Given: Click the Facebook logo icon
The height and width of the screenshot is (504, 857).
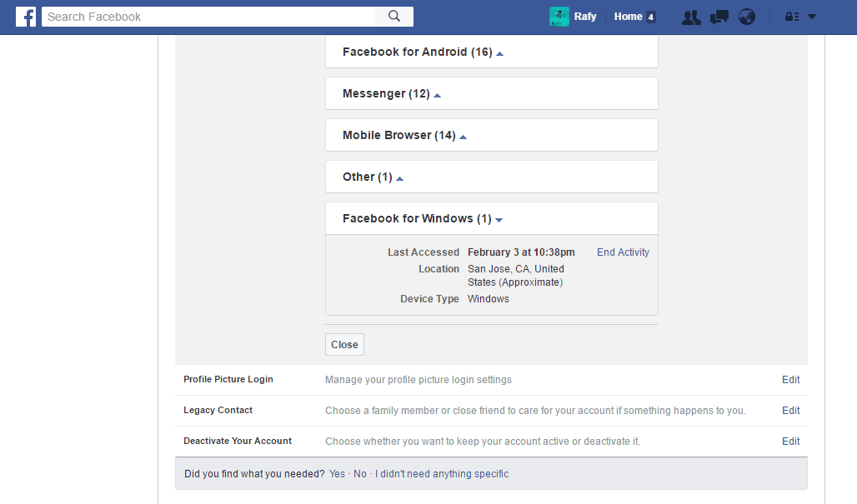Looking at the screenshot, I should [x=26, y=16].
